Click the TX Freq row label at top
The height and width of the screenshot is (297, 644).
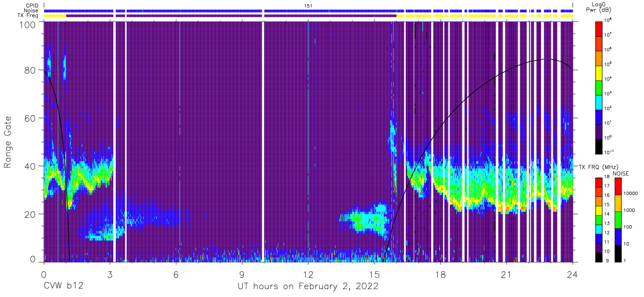pos(29,16)
